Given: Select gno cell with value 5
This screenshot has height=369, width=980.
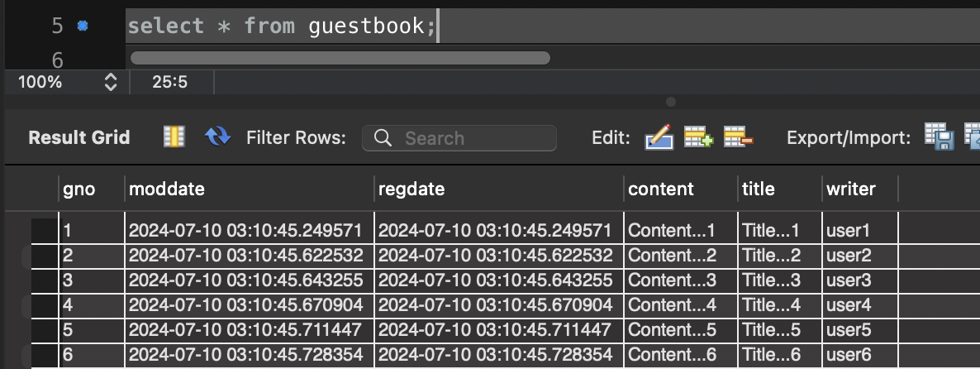Looking at the screenshot, I should pyautogui.click(x=93, y=329).
